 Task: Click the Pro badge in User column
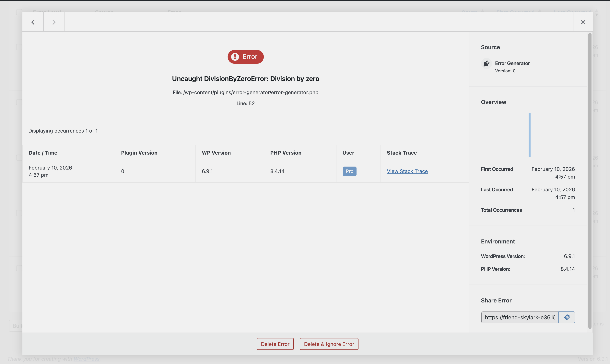click(x=349, y=171)
